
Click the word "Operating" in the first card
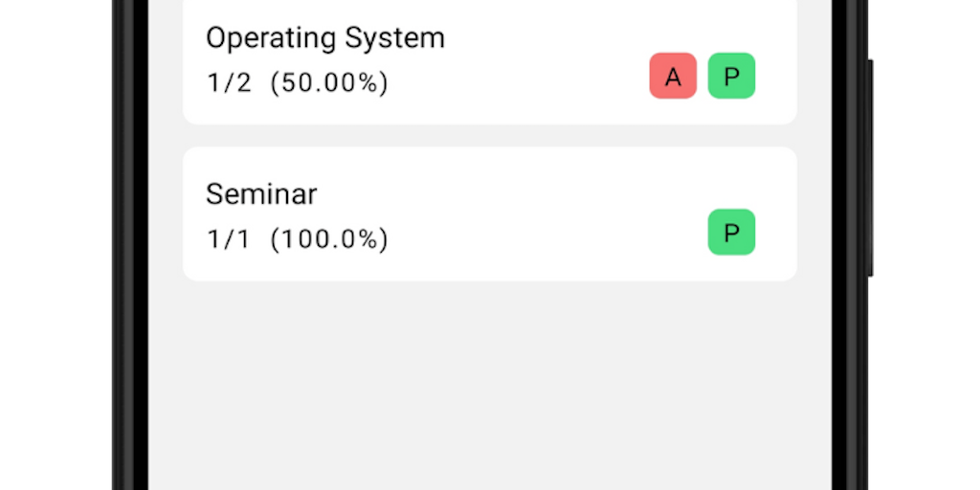coord(271,38)
